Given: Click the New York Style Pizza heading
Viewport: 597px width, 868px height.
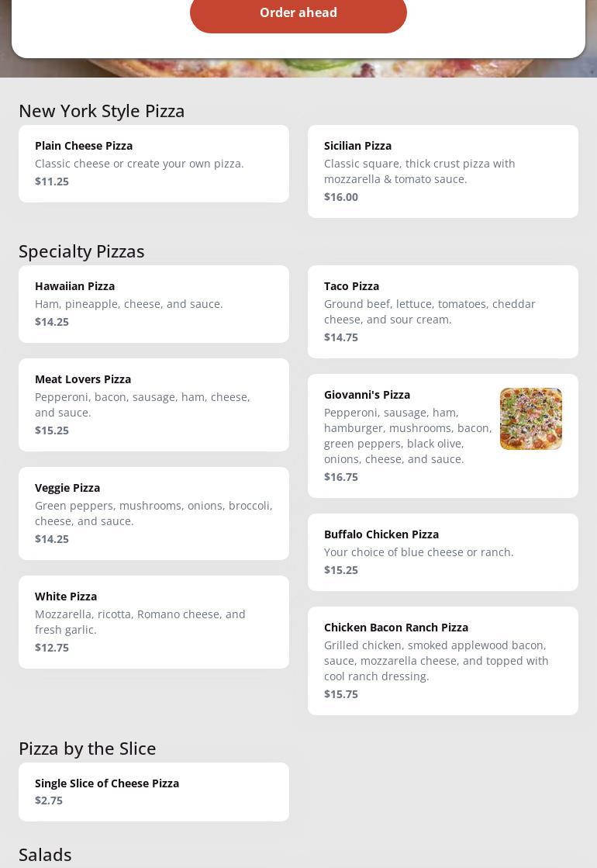Looking at the screenshot, I should click(102, 111).
